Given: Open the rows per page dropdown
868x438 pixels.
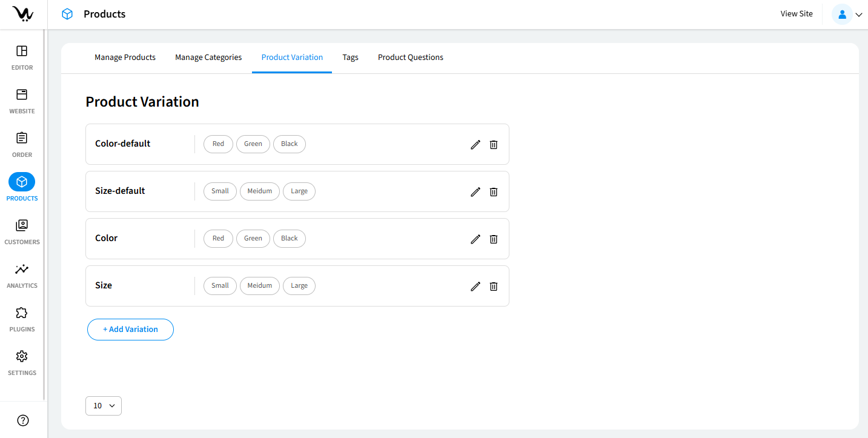Looking at the screenshot, I should tap(104, 406).
